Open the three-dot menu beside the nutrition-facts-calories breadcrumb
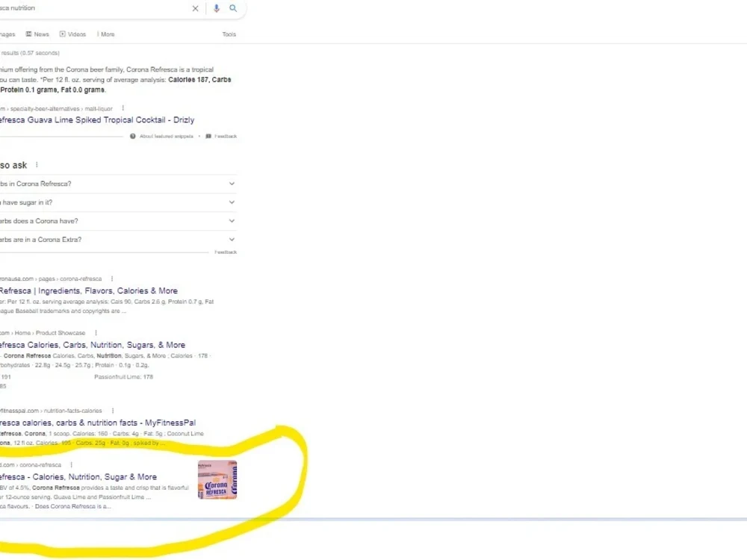The height and width of the screenshot is (560, 747). pyautogui.click(x=113, y=411)
